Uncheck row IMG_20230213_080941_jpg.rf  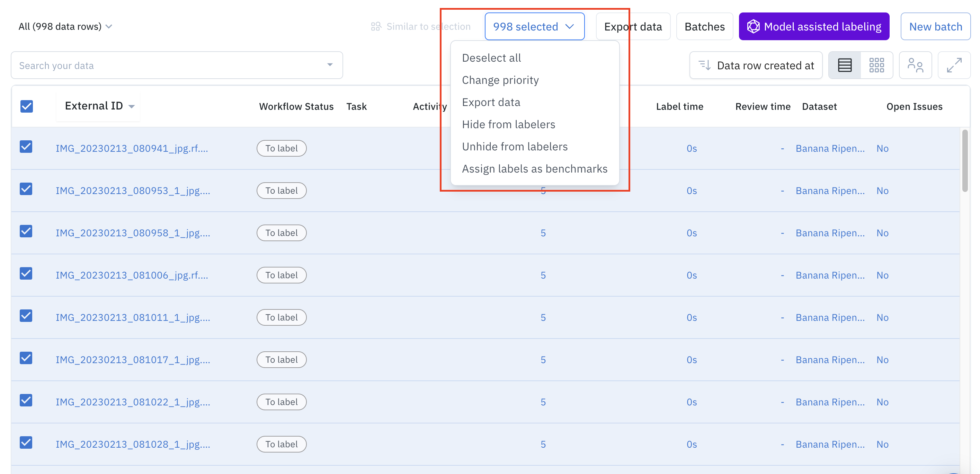tap(26, 147)
